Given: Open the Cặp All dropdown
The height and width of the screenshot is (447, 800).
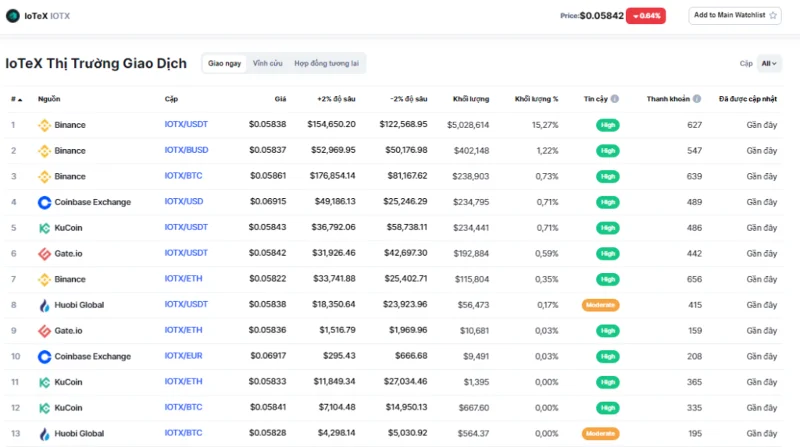Looking at the screenshot, I should (x=769, y=63).
